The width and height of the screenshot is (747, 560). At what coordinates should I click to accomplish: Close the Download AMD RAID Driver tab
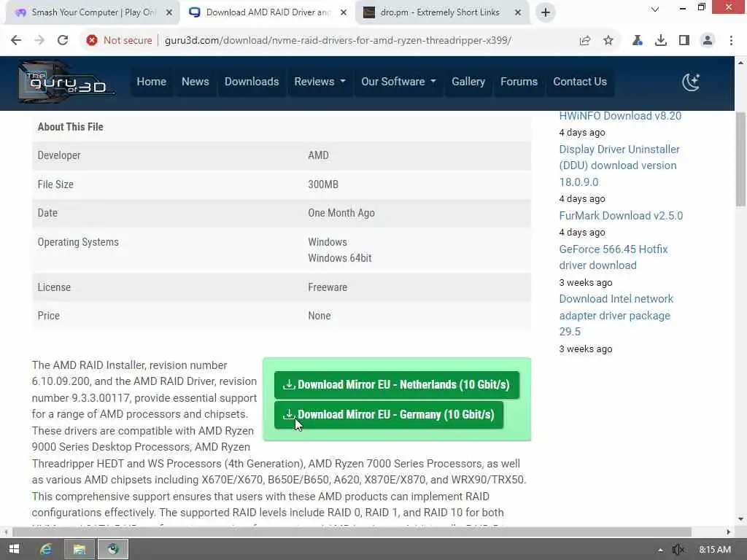(344, 12)
